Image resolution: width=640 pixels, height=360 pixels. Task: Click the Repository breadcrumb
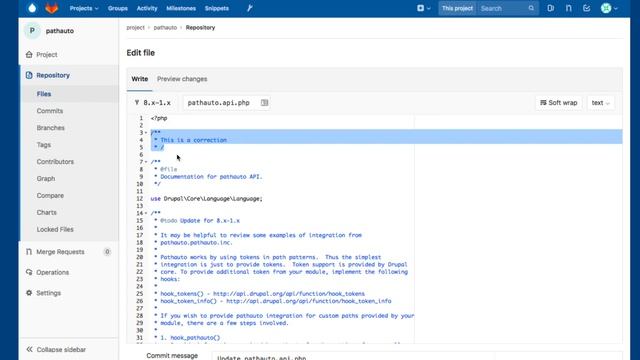(200, 28)
